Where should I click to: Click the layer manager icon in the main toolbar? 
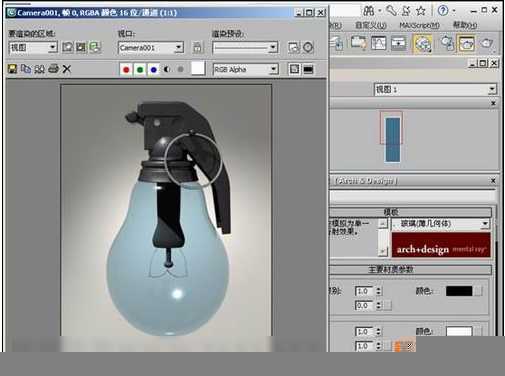(337, 43)
